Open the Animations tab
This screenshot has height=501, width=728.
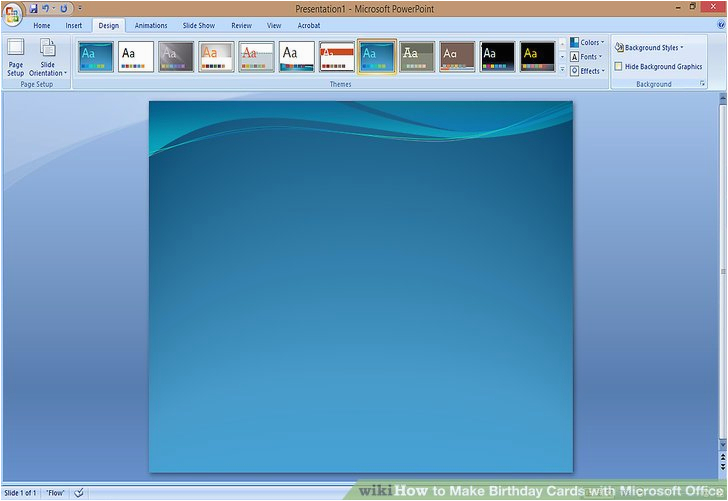tap(151, 26)
